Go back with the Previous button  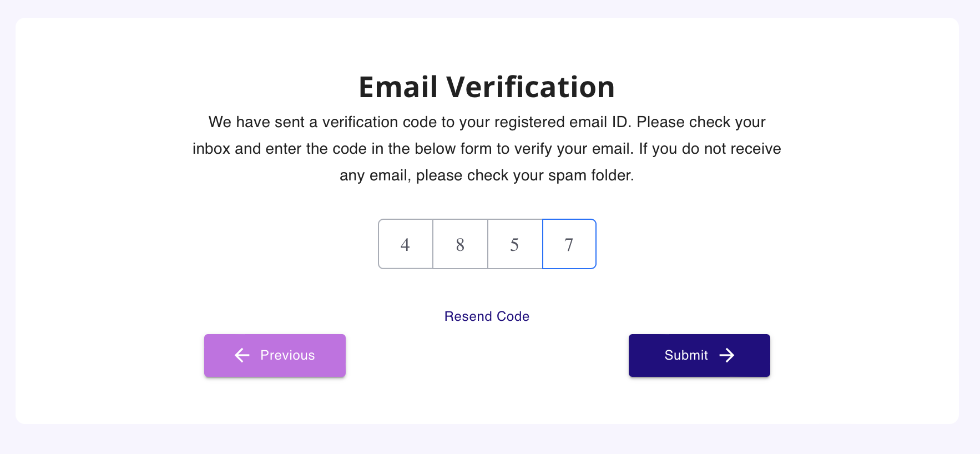[275, 355]
